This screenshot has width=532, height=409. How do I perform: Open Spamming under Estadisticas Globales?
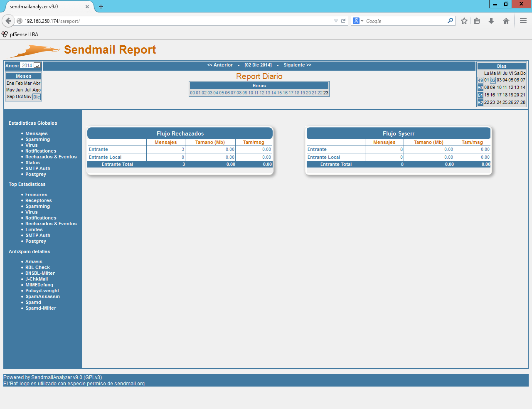pyautogui.click(x=38, y=139)
